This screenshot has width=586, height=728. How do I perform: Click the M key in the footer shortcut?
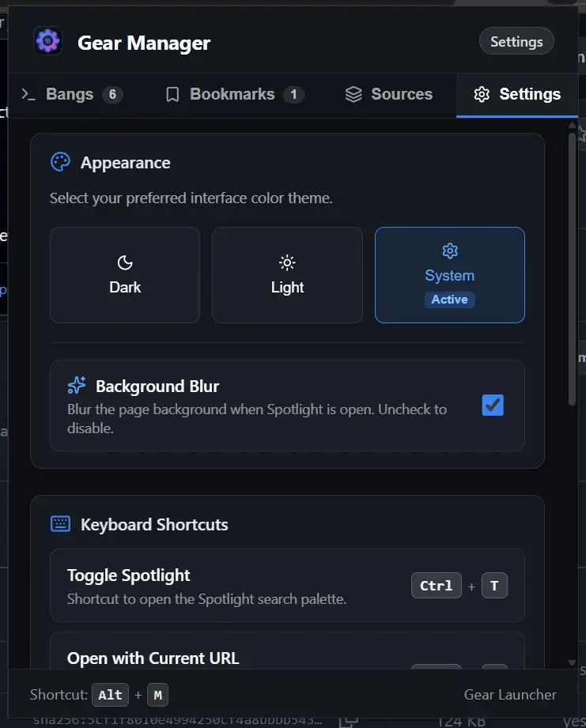pyautogui.click(x=158, y=695)
